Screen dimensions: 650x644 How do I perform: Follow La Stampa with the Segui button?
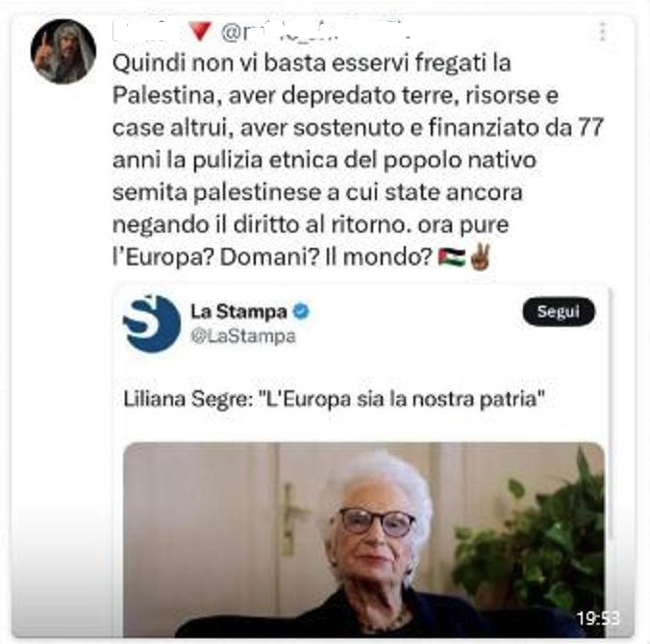[559, 311]
